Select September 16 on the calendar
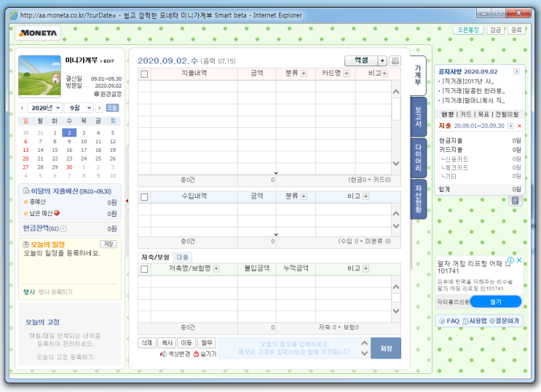The height and width of the screenshot is (392, 541). tap(69, 150)
